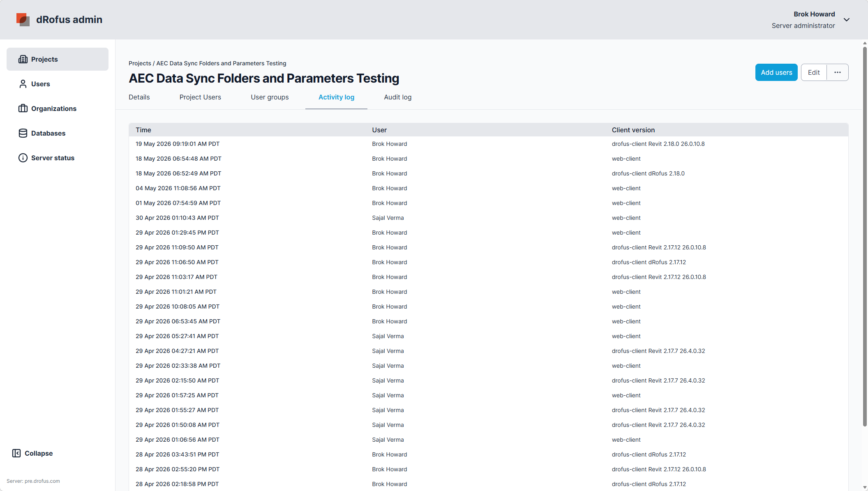Go to Projects in the breadcrumb
868x491 pixels.
pyautogui.click(x=140, y=63)
